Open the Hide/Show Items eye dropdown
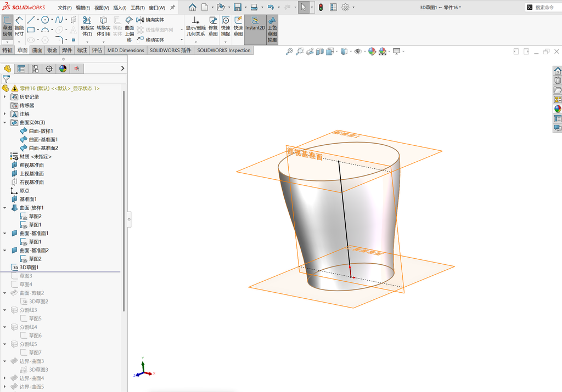Viewport: 562px width, 392px height. (365, 52)
